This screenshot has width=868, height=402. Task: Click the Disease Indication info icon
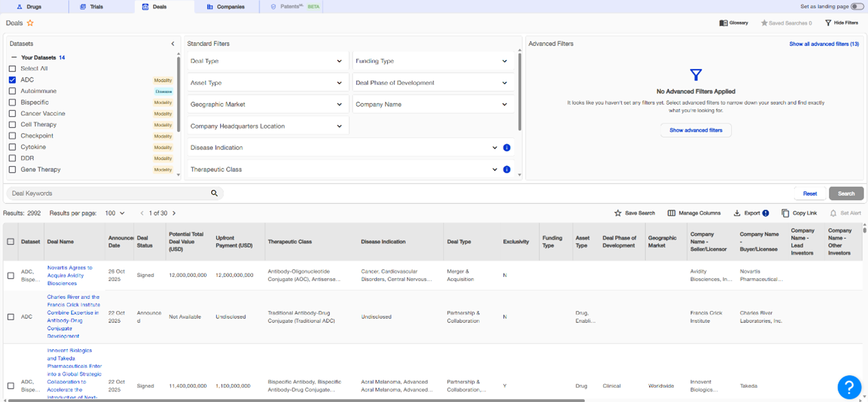pyautogui.click(x=507, y=148)
